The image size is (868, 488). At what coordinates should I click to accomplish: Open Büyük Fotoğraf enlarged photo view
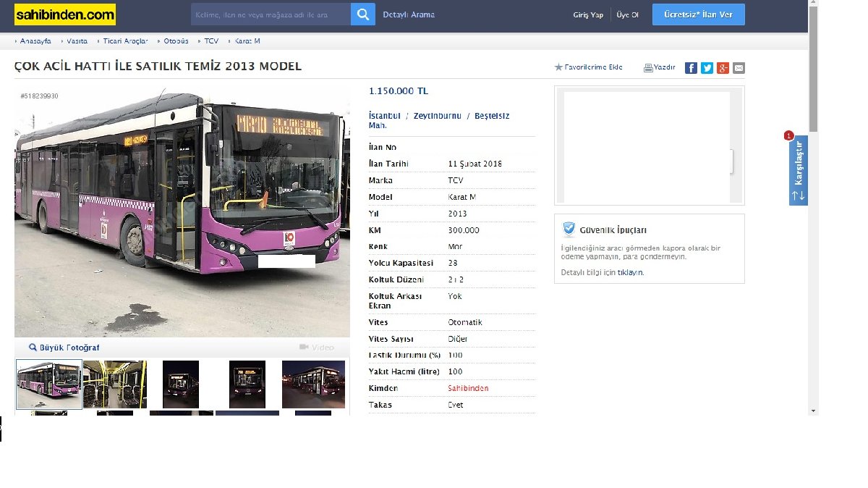[64, 348]
